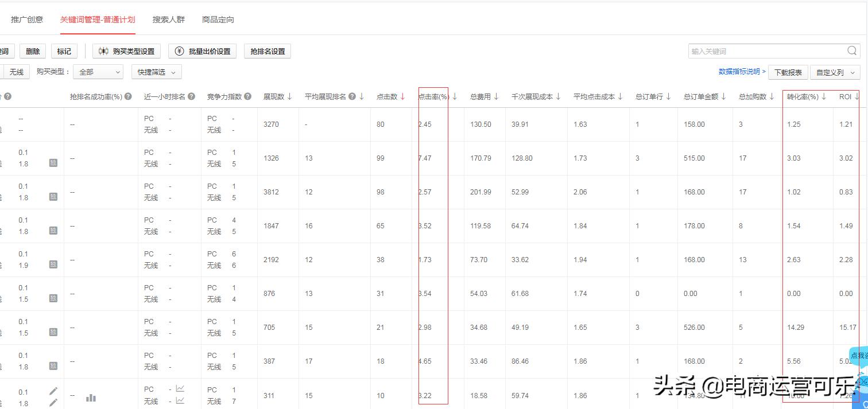Switch to the 搜索人群 tab
This screenshot has width=868, height=409.
pos(169,19)
